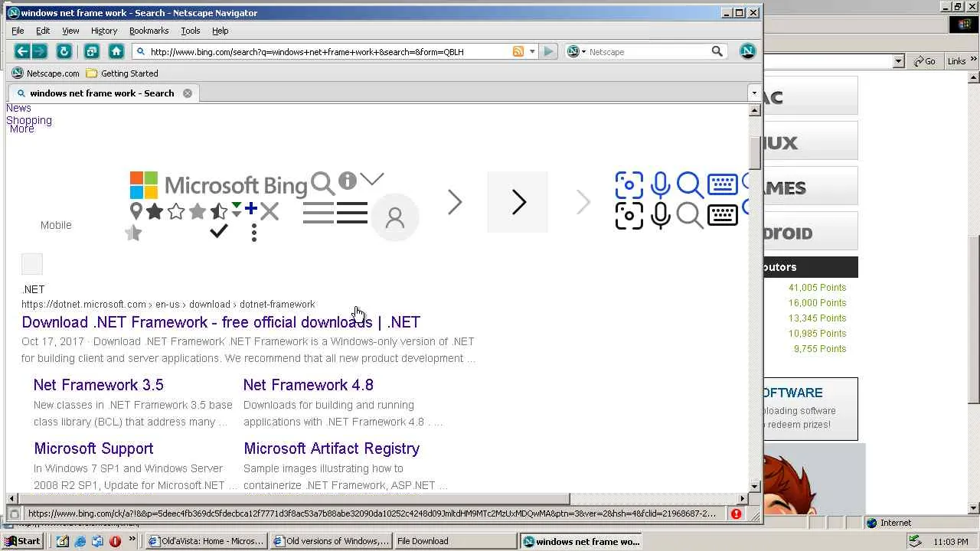Click the new tab toolbar icon
Viewport: 980px width, 551px height.
[x=91, y=51]
